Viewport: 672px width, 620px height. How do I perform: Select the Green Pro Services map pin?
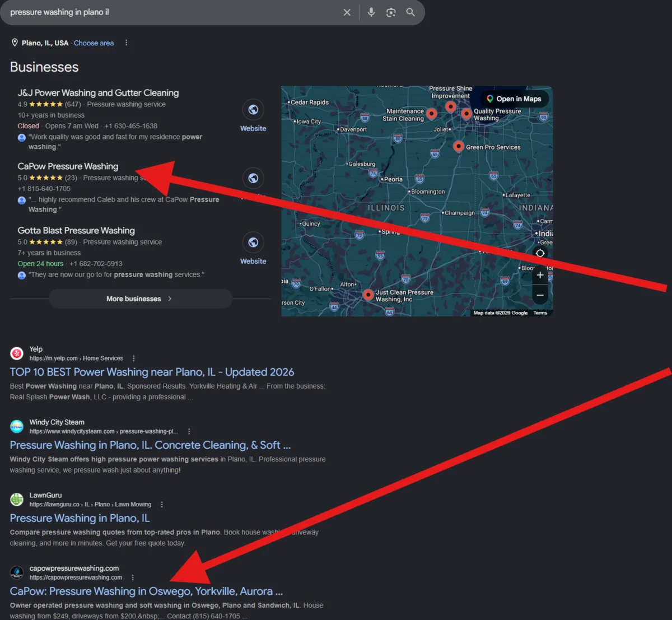458,146
